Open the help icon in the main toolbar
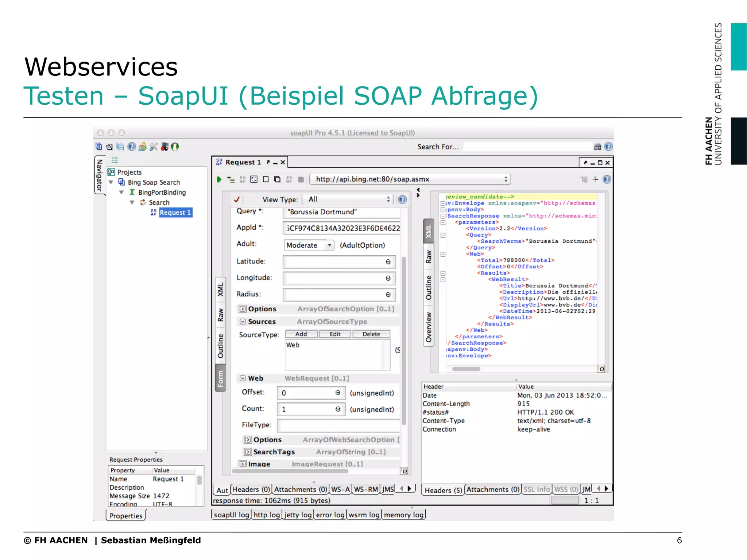 coord(131,147)
